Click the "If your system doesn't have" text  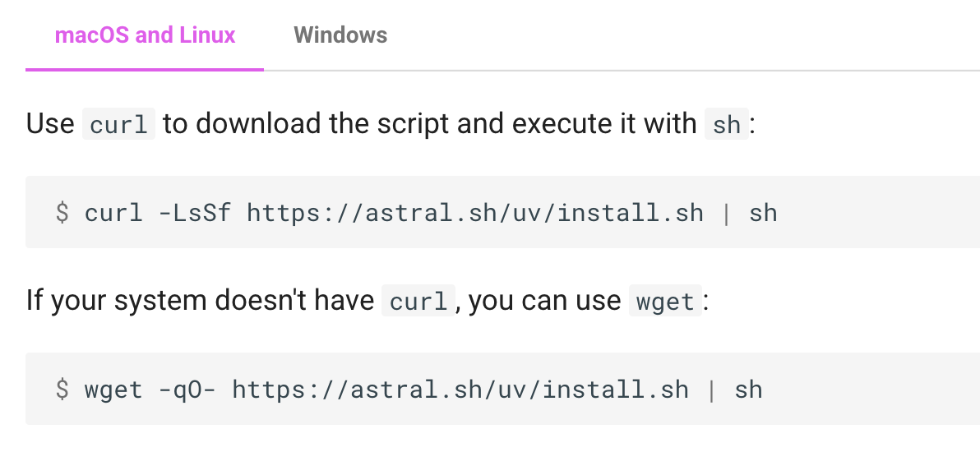click(x=200, y=301)
